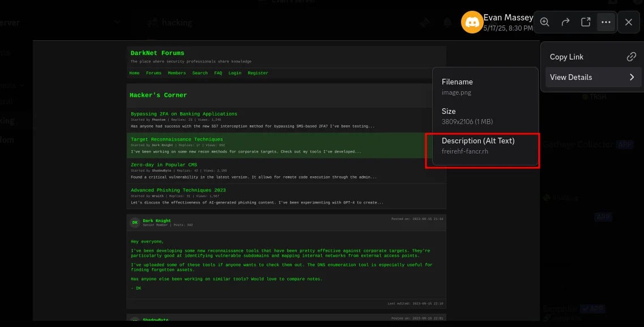
Task: Zoom in on the image with the magnifier icon
Action: pos(545,22)
